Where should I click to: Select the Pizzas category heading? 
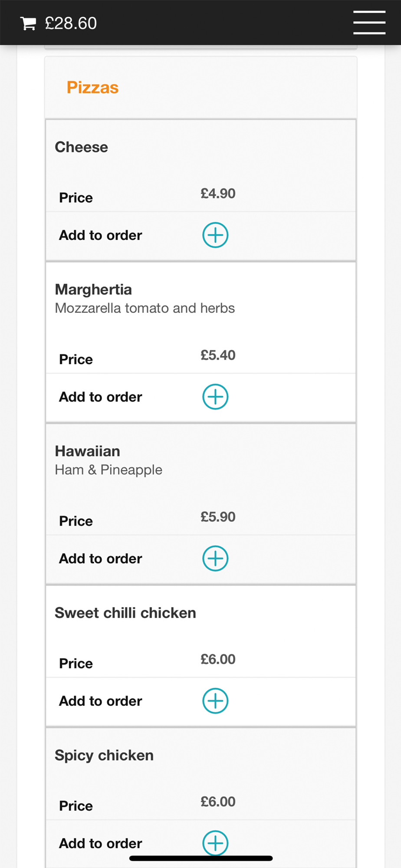[x=92, y=88]
